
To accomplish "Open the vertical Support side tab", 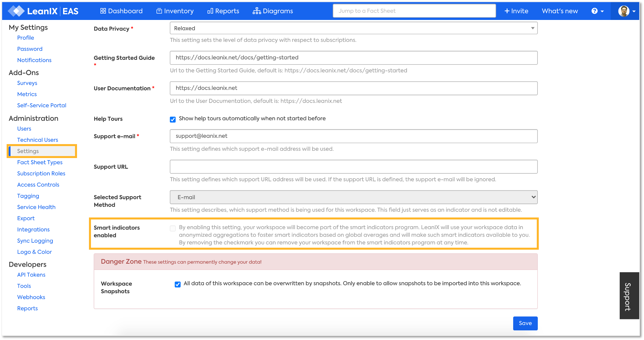I will tap(629, 296).
